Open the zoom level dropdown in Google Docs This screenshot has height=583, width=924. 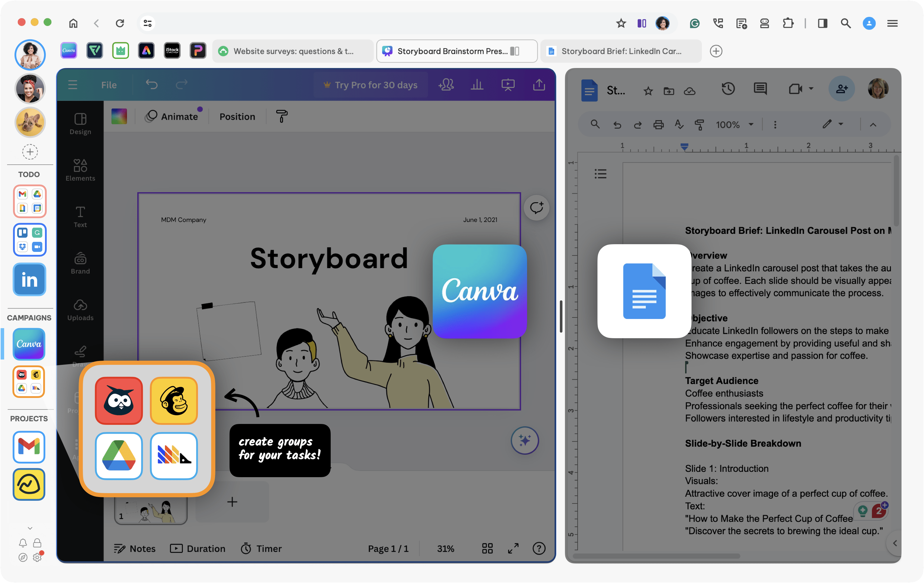coord(734,124)
